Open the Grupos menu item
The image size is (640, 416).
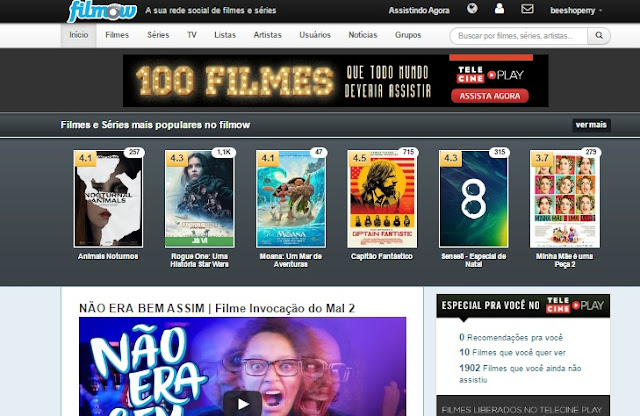(x=408, y=35)
